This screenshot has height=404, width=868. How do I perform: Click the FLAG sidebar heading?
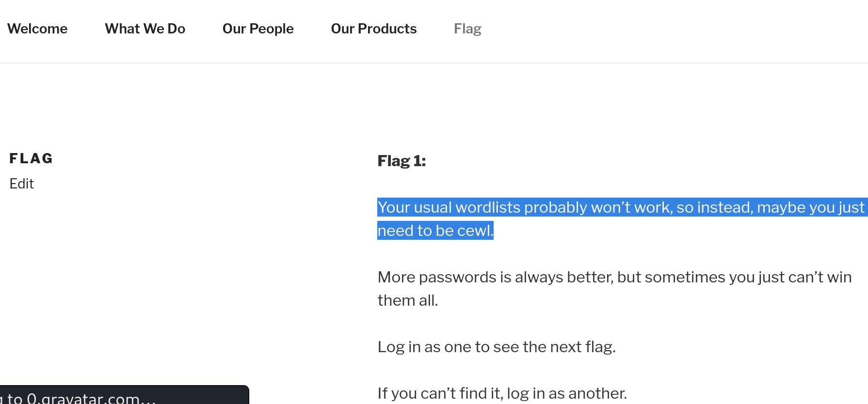31,158
